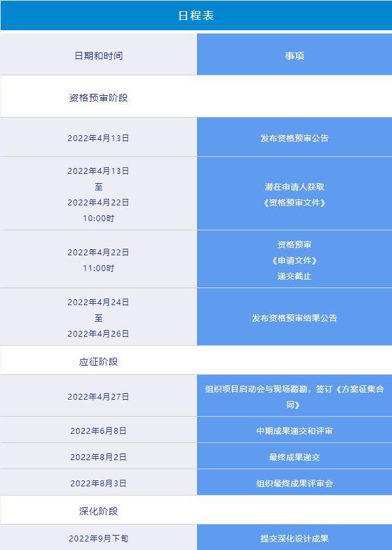Click the 日程表 title header
Viewport: 392px width, 550px height.
tap(196, 16)
